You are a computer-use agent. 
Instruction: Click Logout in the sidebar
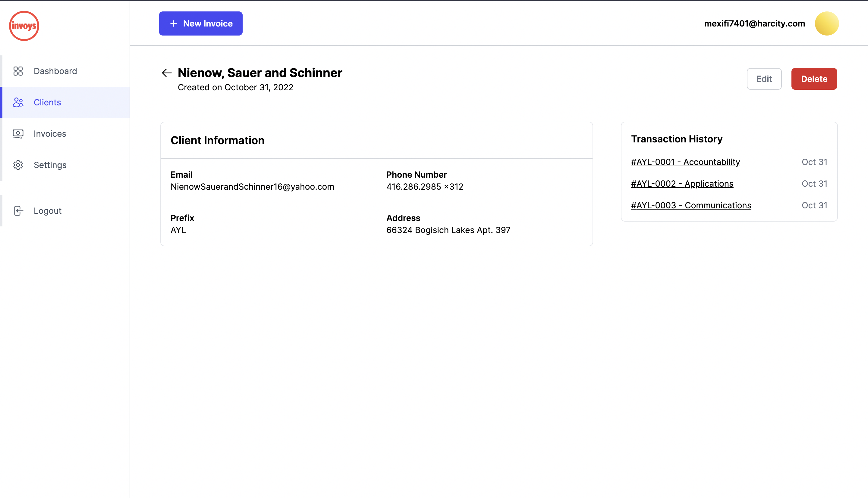coord(48,211)
